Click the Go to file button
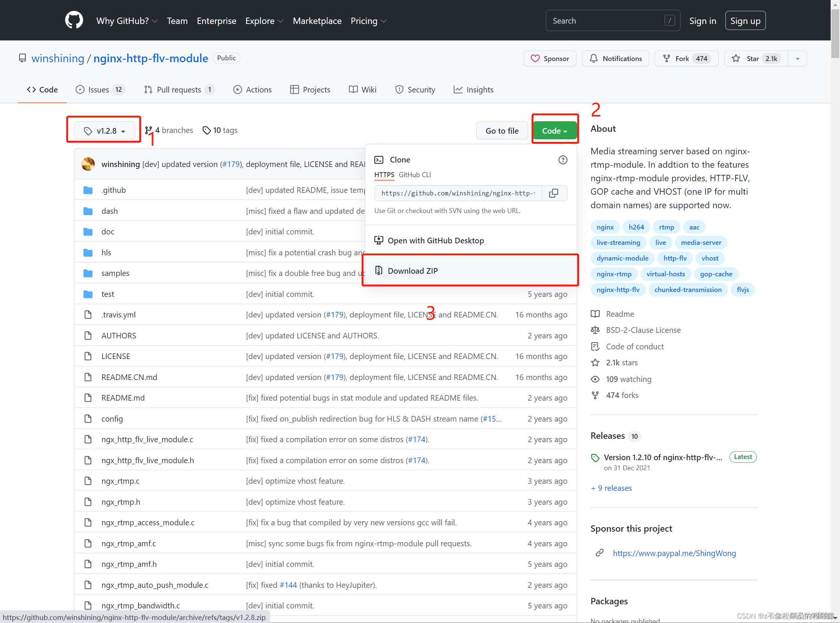This screenshot has width=840, height=623. tap(502, 131)
